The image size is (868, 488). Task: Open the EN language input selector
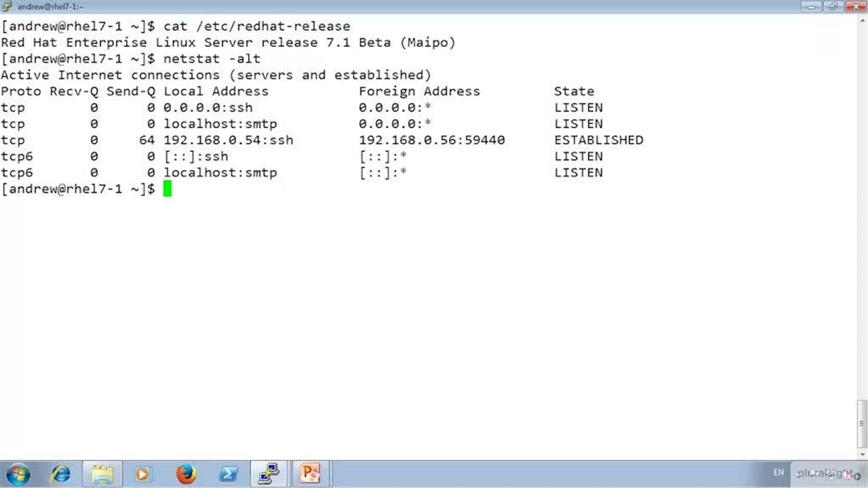pos(778,472)
